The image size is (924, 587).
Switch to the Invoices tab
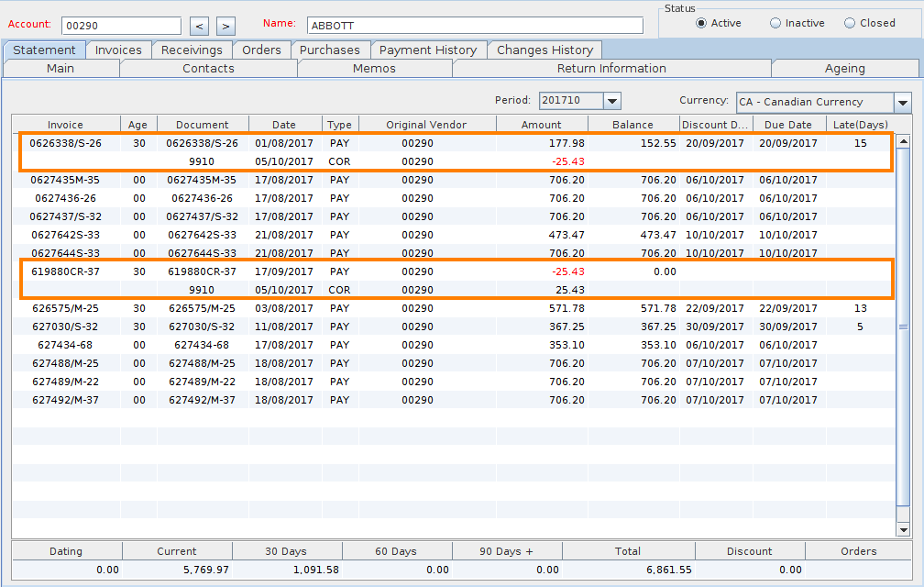(118, 50)
